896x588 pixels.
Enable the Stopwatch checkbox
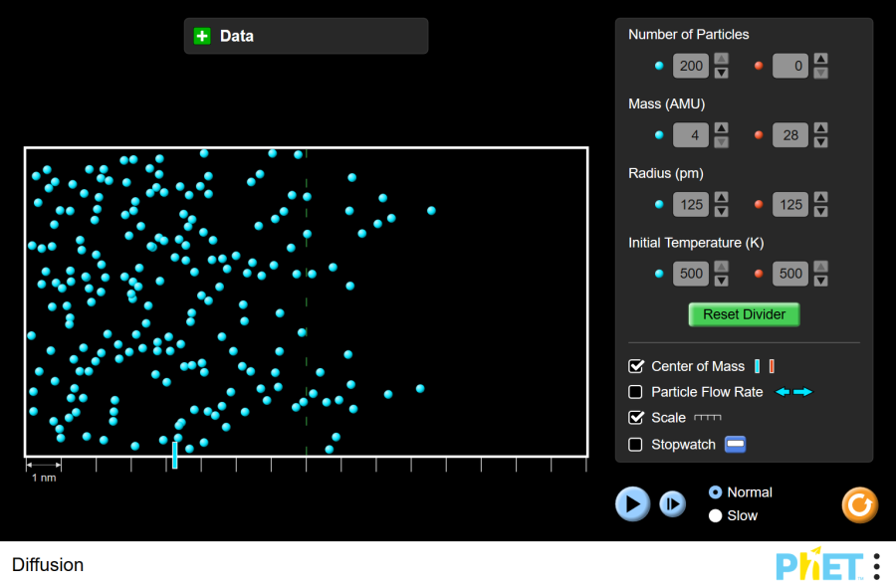click(636, 445)
